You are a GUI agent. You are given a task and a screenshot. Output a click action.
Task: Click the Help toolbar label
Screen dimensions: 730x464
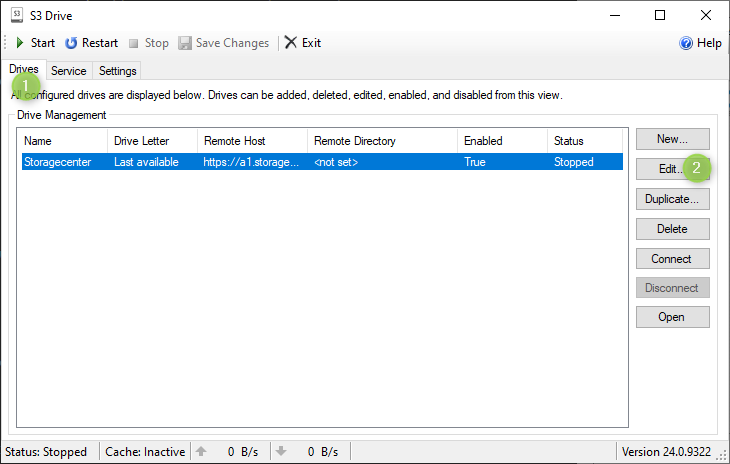click(709, 43)
